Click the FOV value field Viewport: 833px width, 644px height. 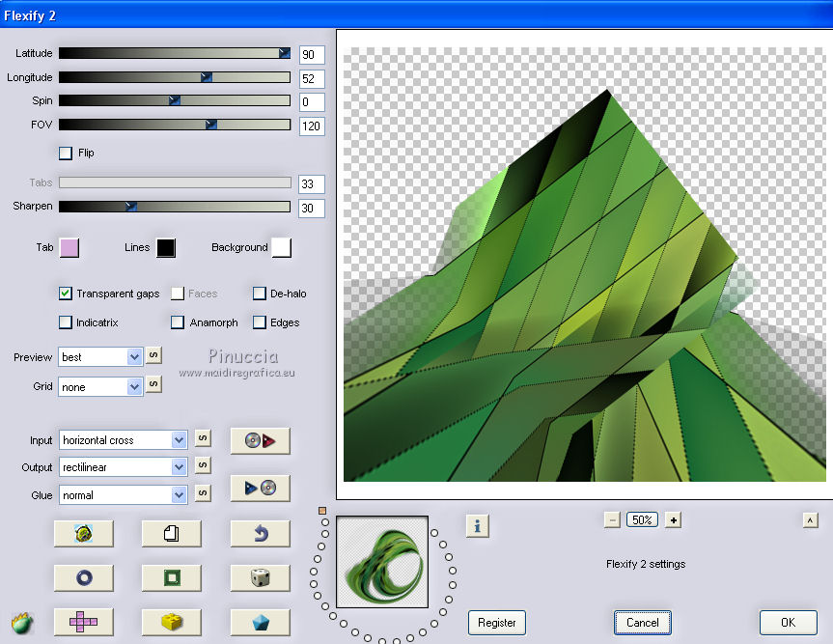(x=312, y=126)
